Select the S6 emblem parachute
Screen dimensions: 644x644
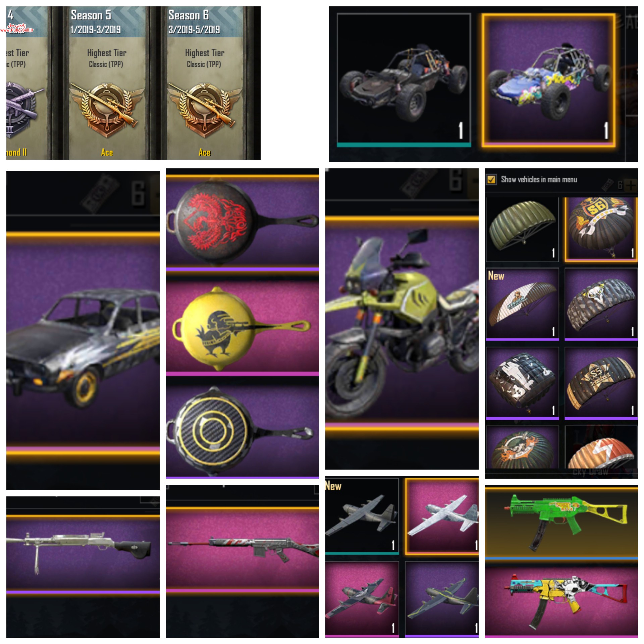point(601,229)
